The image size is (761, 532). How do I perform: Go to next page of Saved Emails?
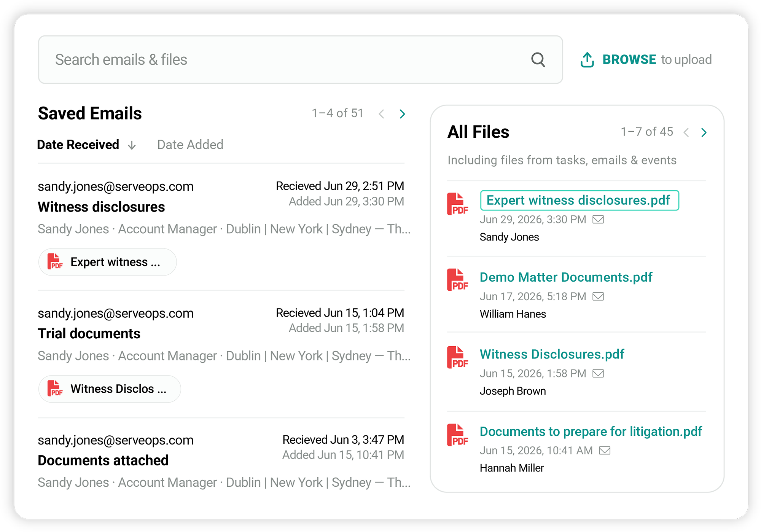[402, 114]
